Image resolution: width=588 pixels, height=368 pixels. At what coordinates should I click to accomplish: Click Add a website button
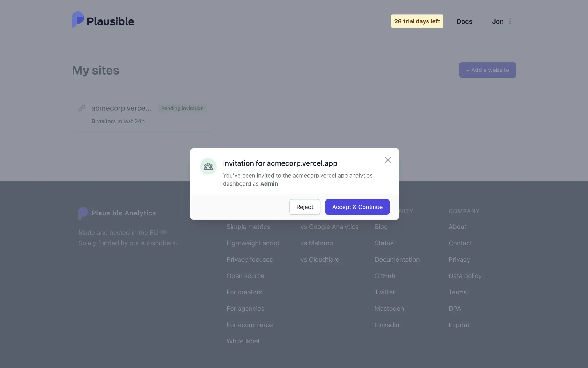487,70
